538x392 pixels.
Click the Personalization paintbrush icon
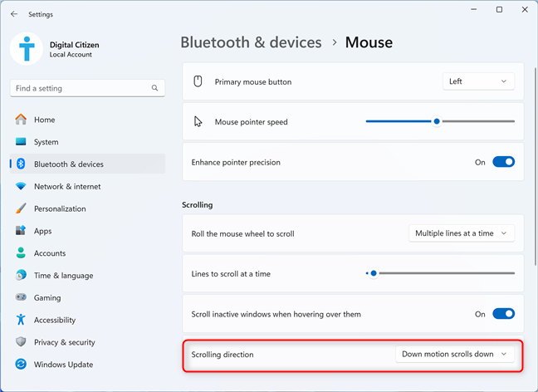pos(21,208)
